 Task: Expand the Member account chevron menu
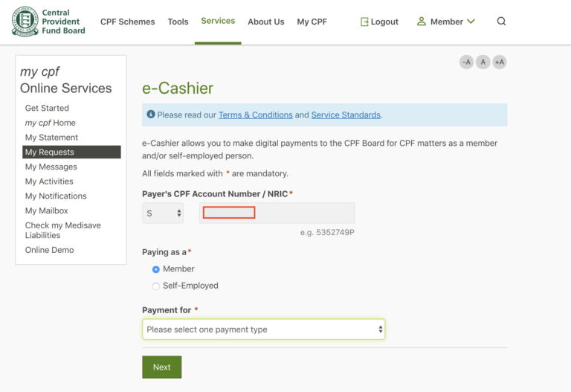click(471, 22)
